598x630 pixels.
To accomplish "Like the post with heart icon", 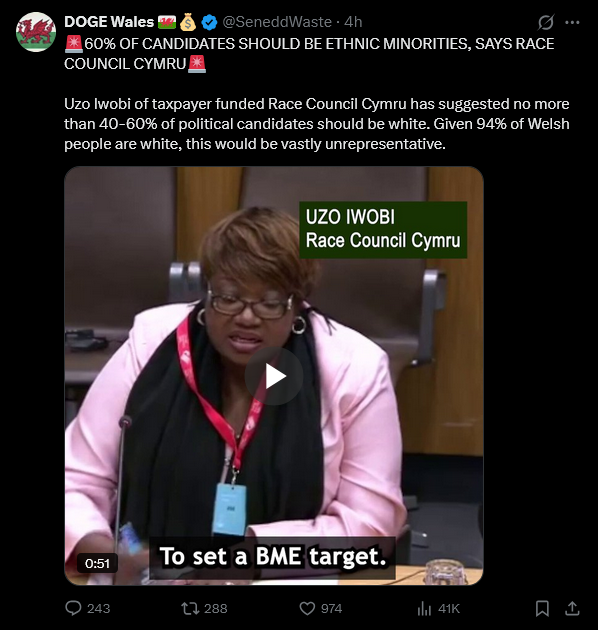I will tap(307, 609).
